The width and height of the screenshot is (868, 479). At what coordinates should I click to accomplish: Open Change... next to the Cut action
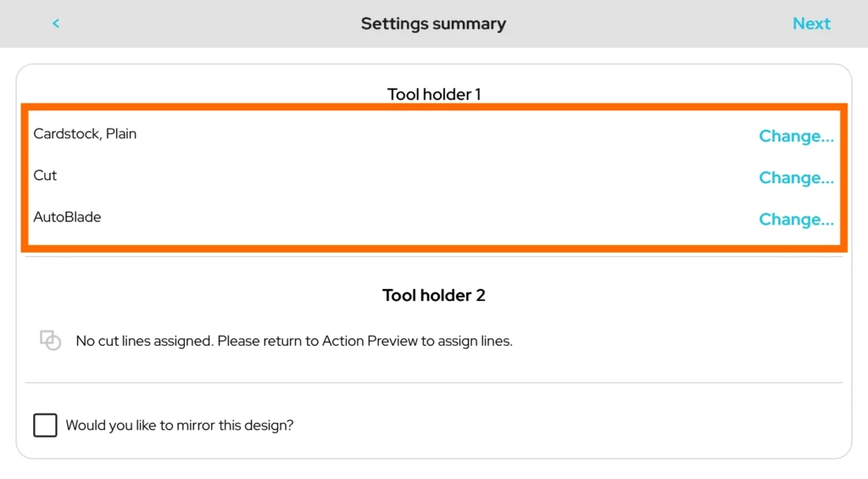[x=796, y=177]
